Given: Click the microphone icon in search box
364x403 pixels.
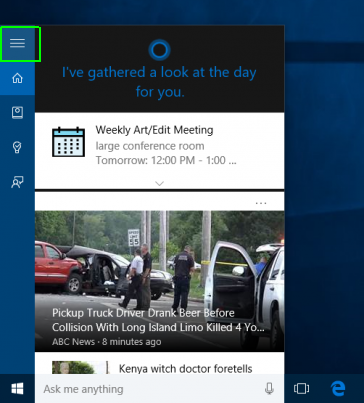Looking at the screenshot, I should [269, 389].
